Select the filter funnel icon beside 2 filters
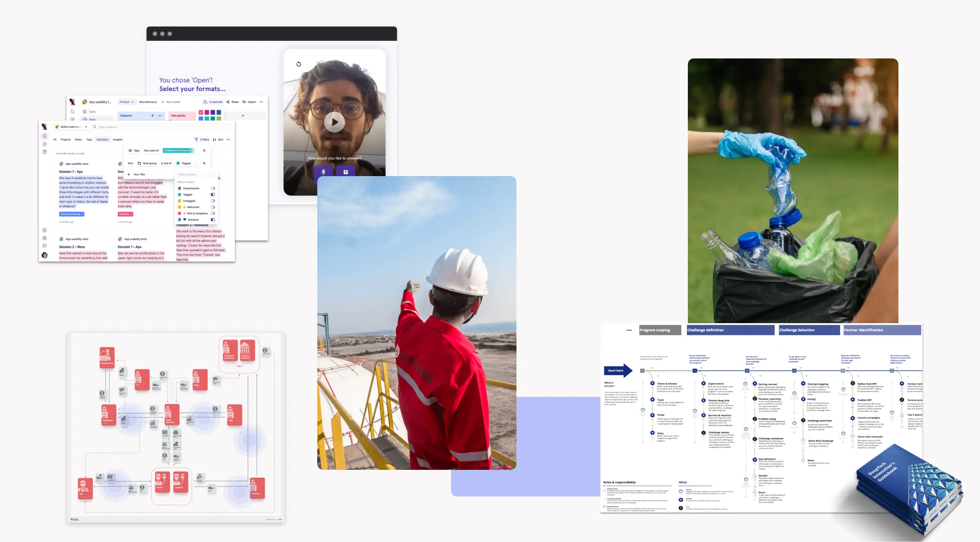The width and height of the screenshot is (980, 542). click(196, 140)
